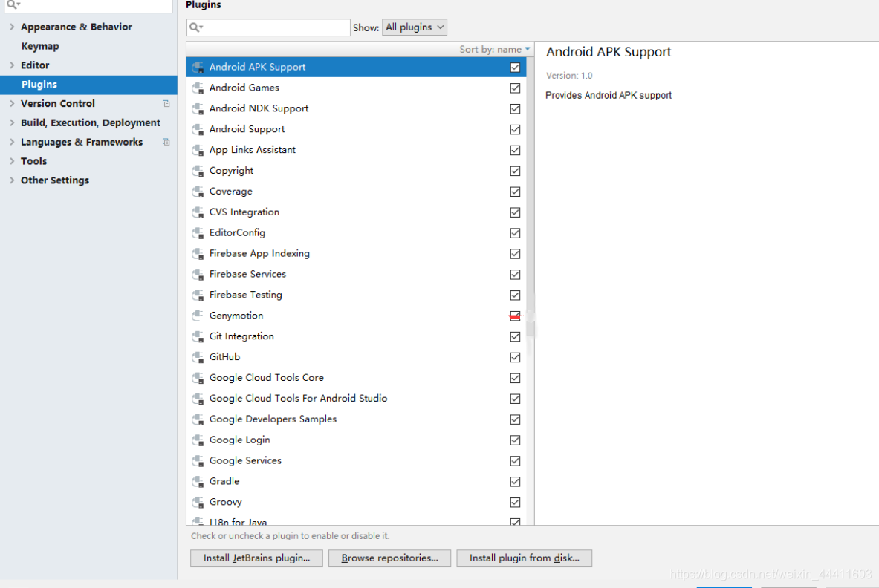Image resolution: width=879 pixels, height=588 pixels.
Task: Click the Groovy plugin icon
Action: point(198,503)
